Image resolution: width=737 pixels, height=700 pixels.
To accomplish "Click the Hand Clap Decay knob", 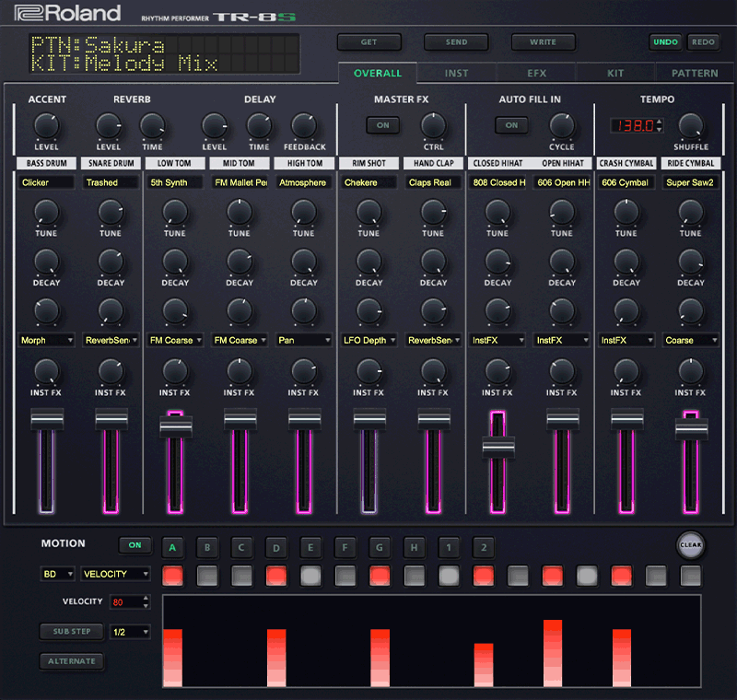I will (x=433, y=262).
